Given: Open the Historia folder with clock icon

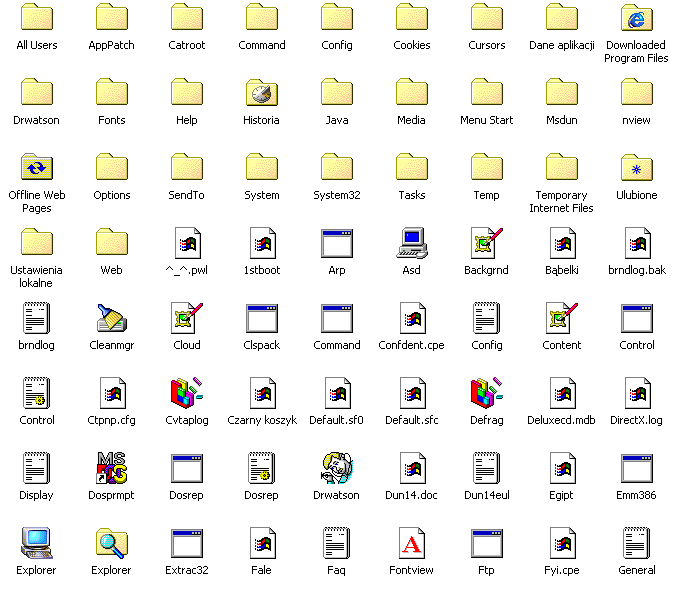Looking at the screenshot, I should [x=262, y=93].
